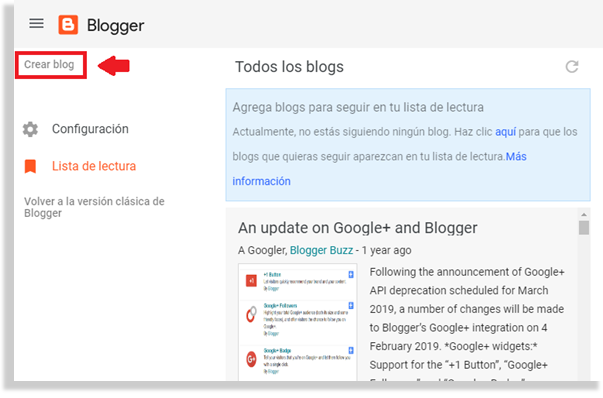Click the reading list scrollbar thumb

point(584,228)
